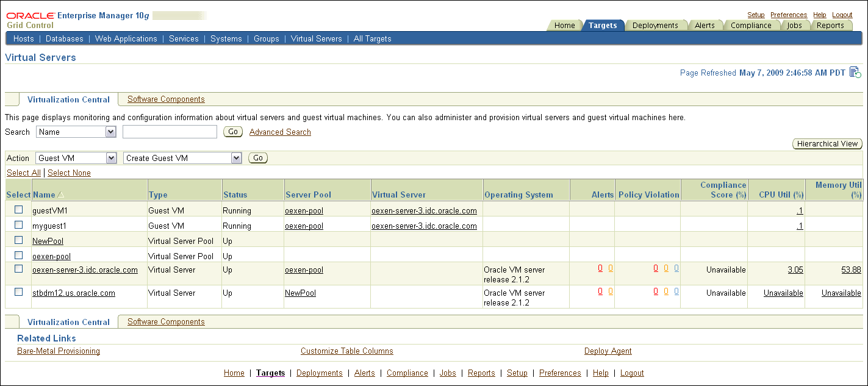Open Customize Table Columns

click(346, 351)
